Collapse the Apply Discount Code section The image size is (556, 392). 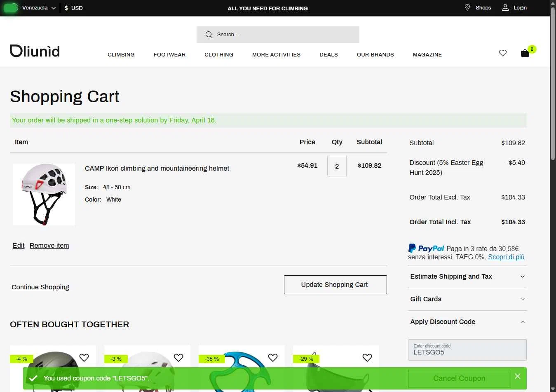(x=467, y=322)
